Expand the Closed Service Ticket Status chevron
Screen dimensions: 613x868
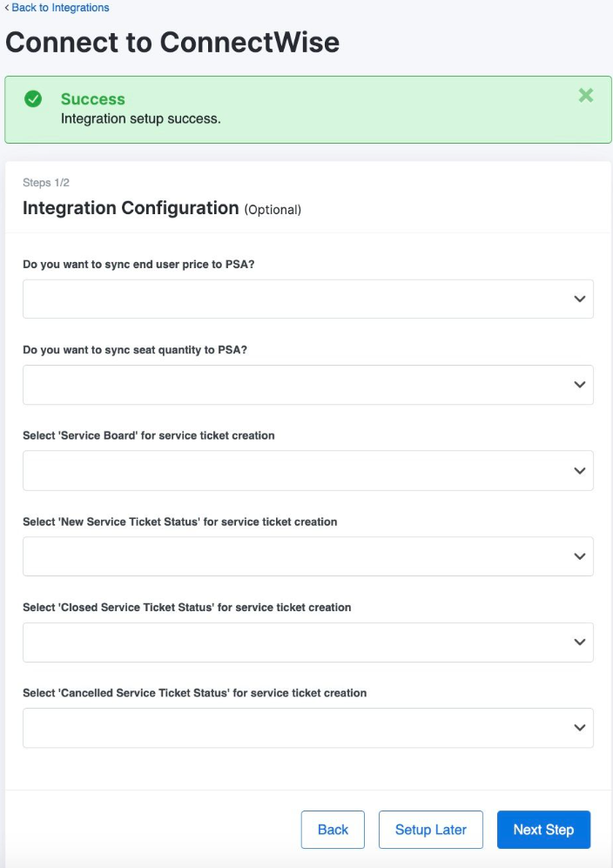(580, 643)
